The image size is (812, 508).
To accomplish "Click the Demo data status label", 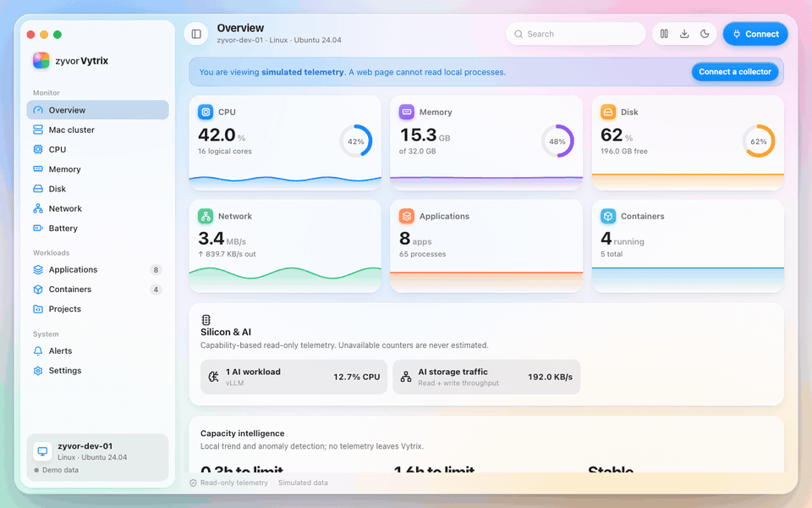I will pyautogui.click(x=61, y=470).
